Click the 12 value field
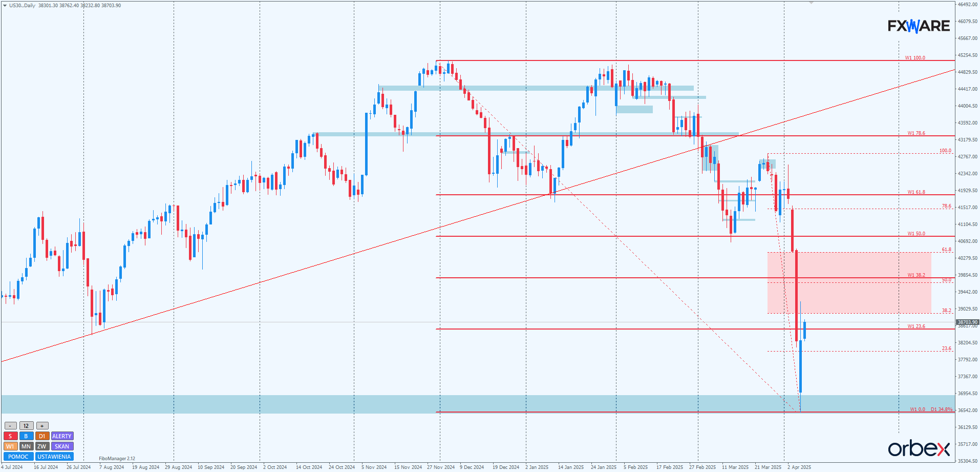This screenshot has height=472, width=980. [x=26, y=426]
